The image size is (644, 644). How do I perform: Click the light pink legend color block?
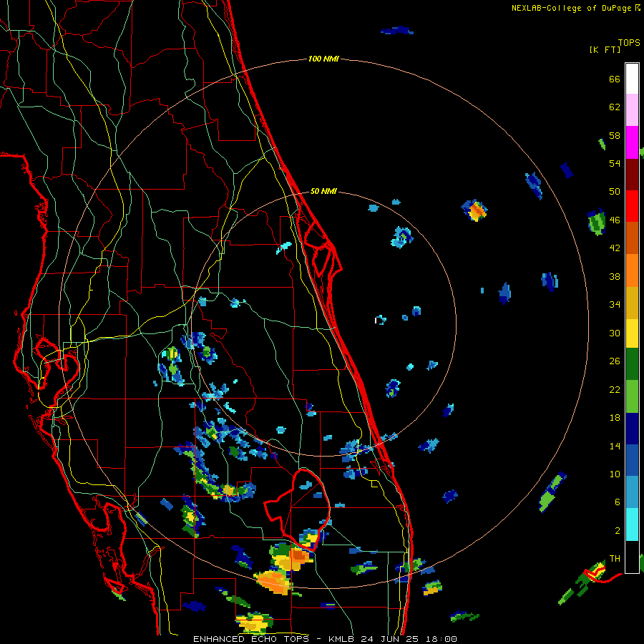(632, 110)
